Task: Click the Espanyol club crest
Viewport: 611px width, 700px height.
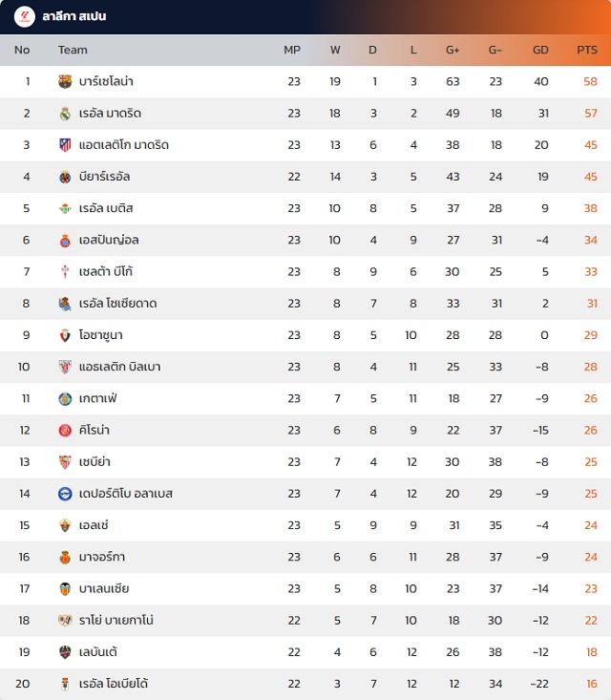Action: click(x=65, y=240)
